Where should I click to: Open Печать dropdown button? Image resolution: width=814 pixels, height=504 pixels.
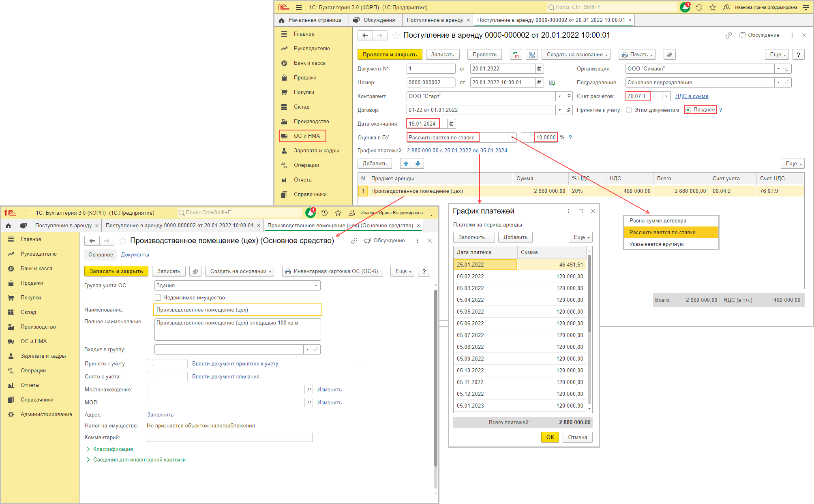click(638, 55)
